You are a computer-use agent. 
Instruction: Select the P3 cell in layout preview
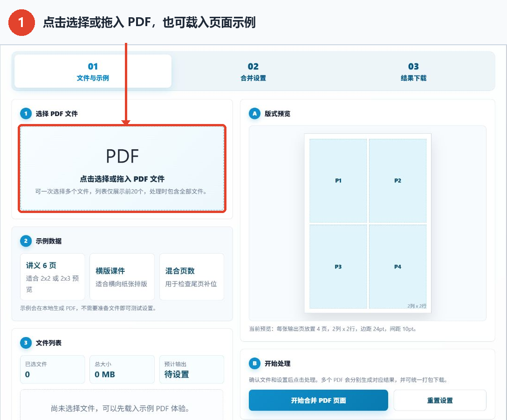[x=338, y=267]
